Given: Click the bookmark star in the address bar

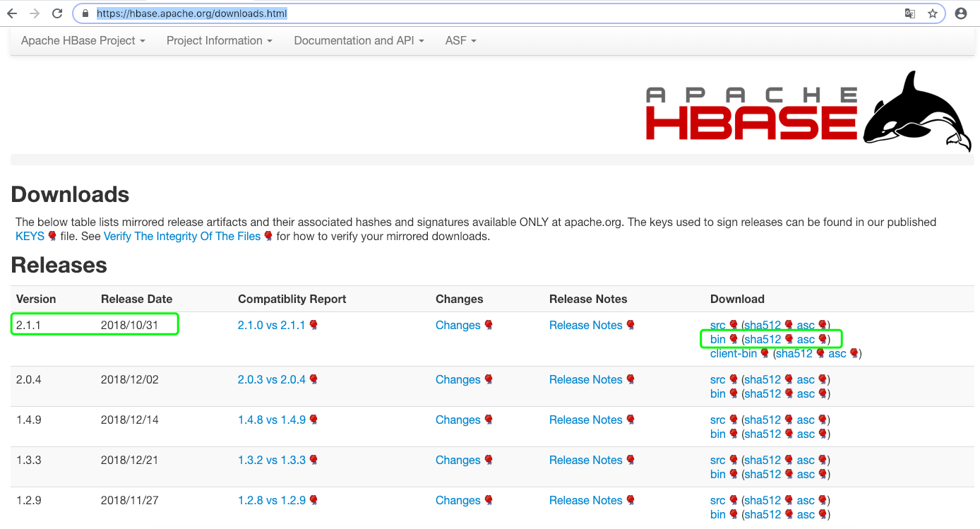Looking at the screenshot, I should [x=933, y=13].
